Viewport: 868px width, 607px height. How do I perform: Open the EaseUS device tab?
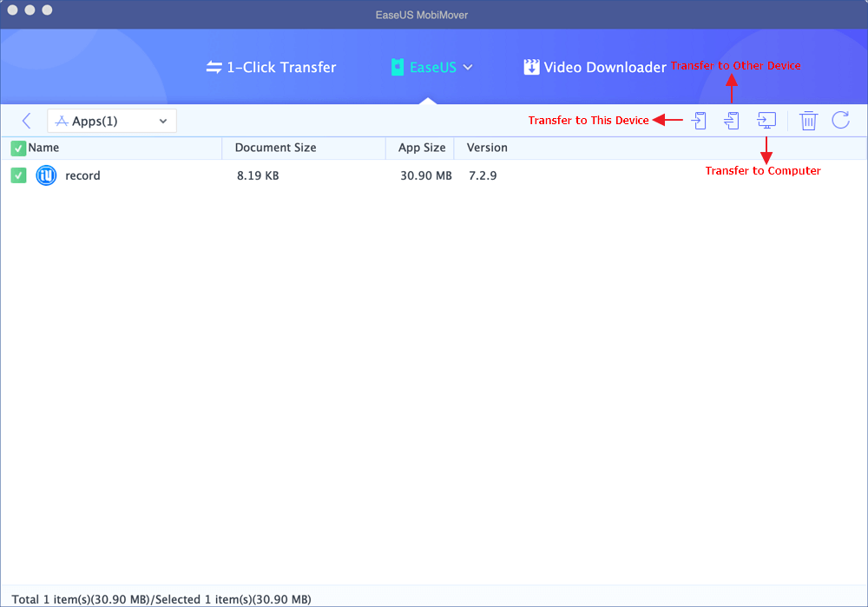click(x=431, y=68)
